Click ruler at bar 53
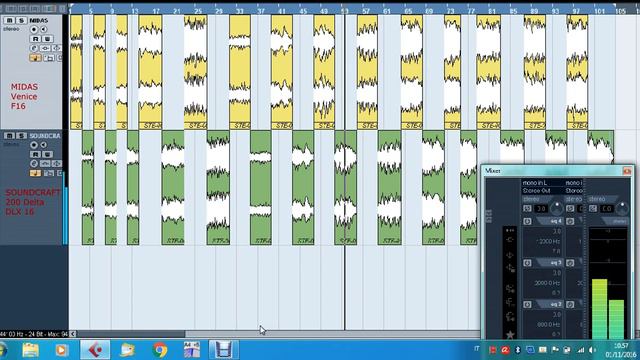This screenshot has width=640, height=360. [x=345, y=11]
